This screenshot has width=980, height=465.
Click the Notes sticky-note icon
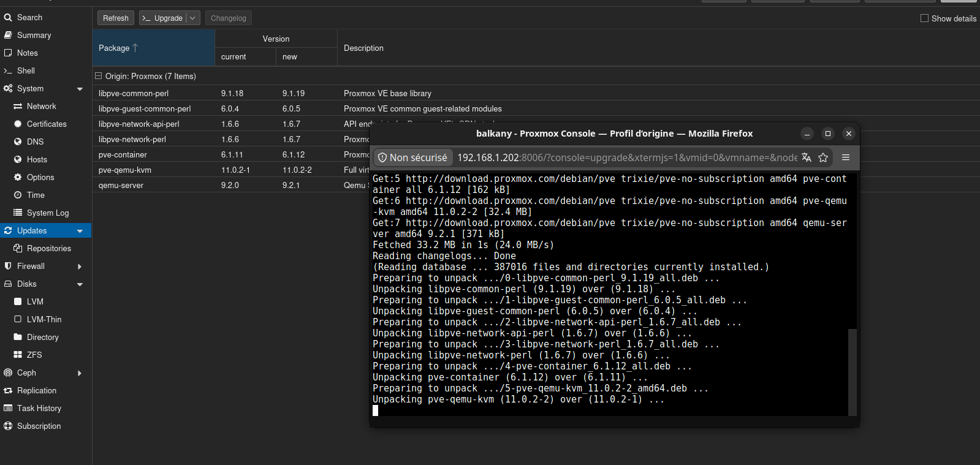8,53
